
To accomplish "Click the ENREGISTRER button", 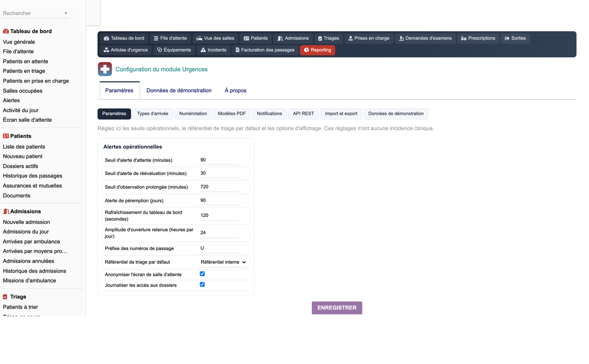I will tap(337, 308).
